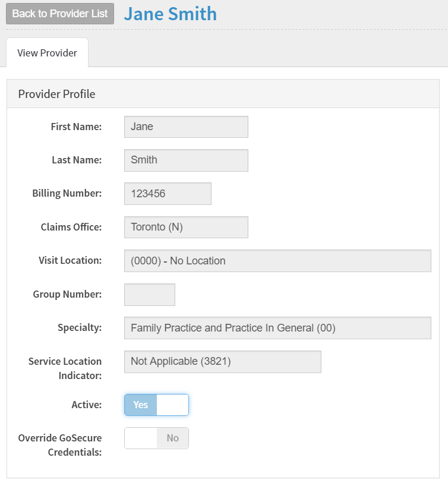Enable the Override GoSecure Credentials switch
Screen dimensions: 448x486
pos(156,438)
